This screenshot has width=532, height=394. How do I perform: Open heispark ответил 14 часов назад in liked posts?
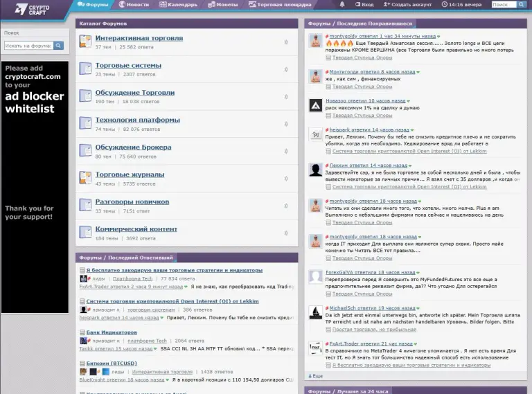[x=369, y=129]
